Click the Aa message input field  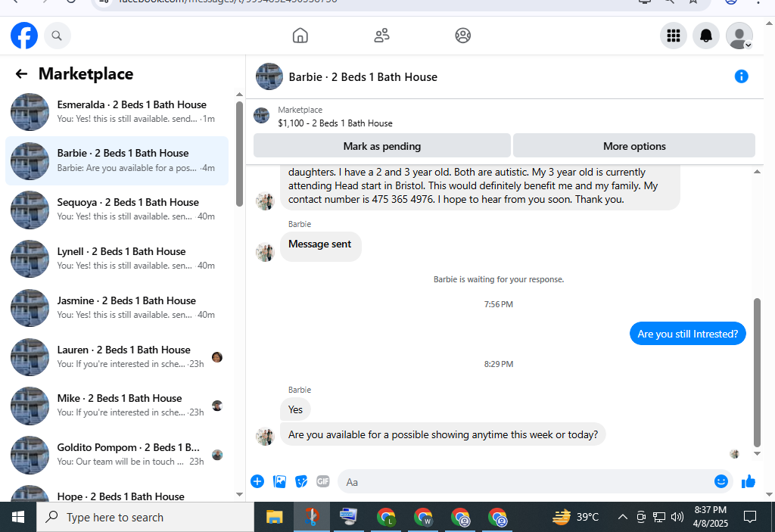point(524,481)
